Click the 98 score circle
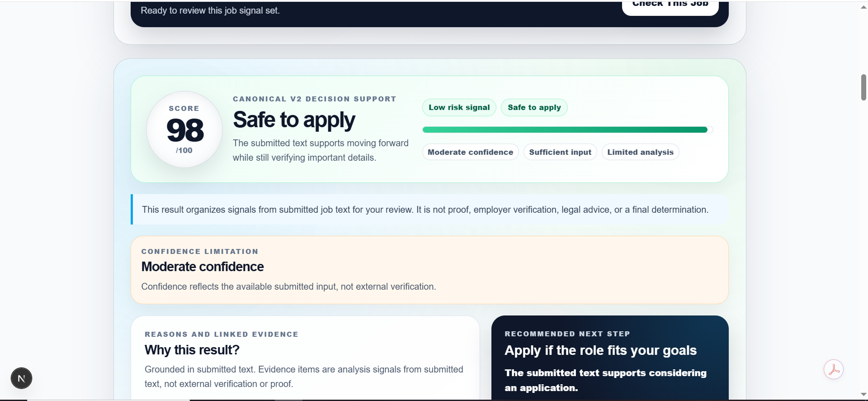Screen dimensions: 868x401 pyautogui.click(x=184, y=129)
